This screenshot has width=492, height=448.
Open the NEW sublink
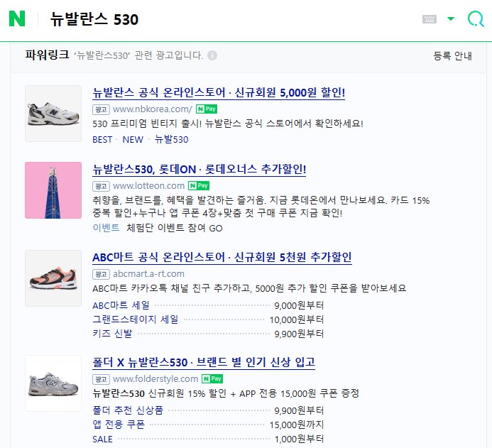(133, 140)
